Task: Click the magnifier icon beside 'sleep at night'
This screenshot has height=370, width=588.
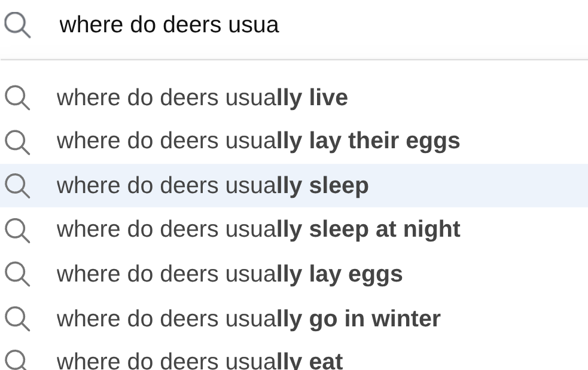Action: click(x=17, y=230)
